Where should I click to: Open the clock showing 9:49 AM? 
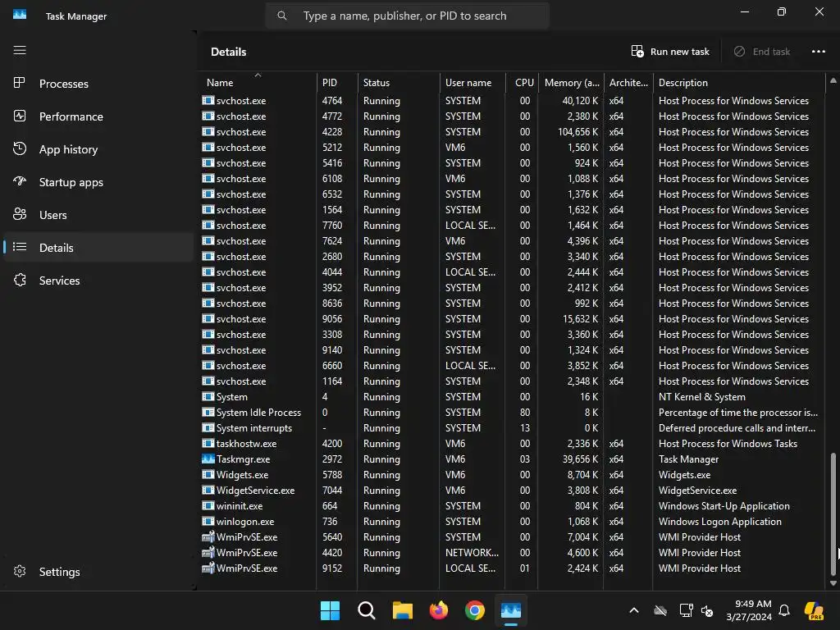click(x=749, y=610)
